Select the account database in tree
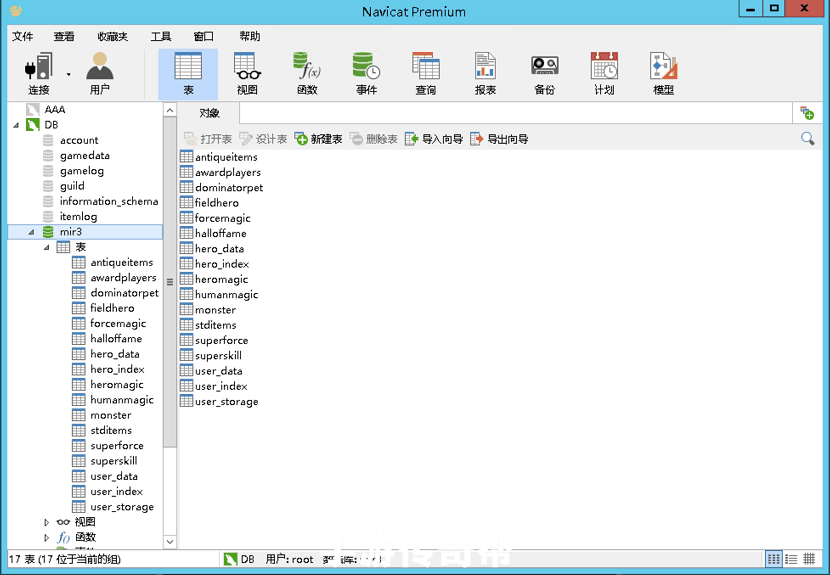Screen dimensions: 830x575 pyautogui.click(x=79, y=140)
